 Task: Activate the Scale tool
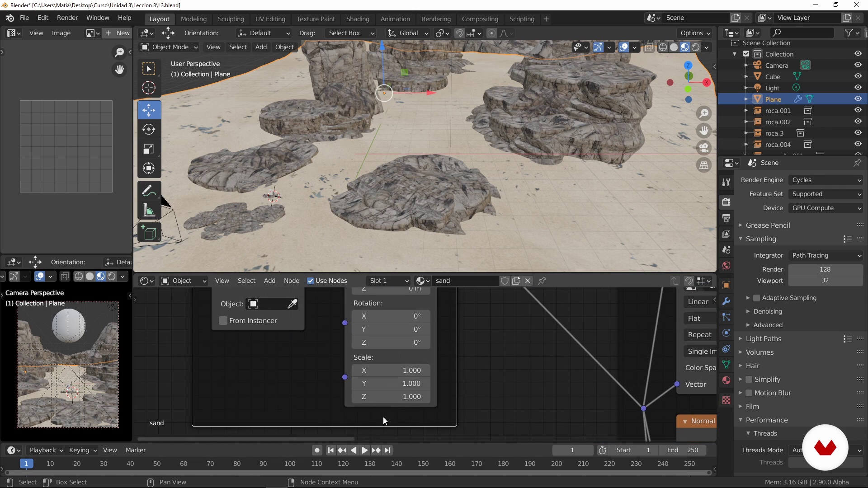(149, 149)
